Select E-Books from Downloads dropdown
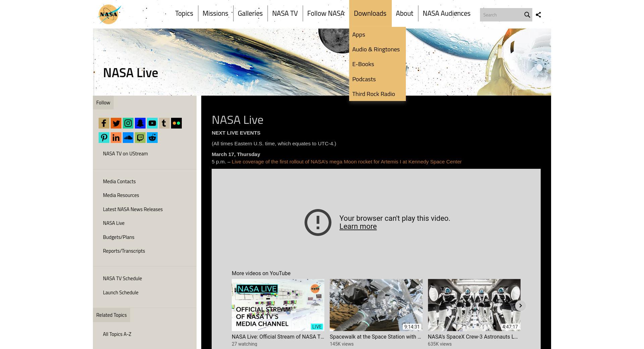 click(377, 64)
